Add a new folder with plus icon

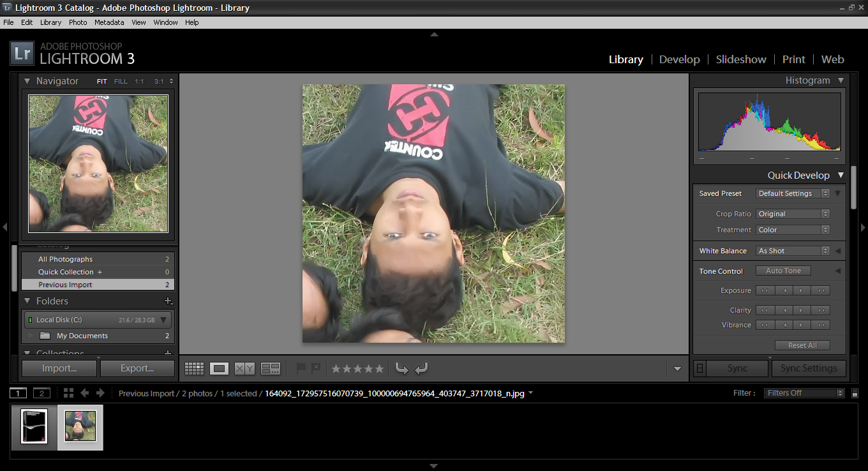click(168, 301)
